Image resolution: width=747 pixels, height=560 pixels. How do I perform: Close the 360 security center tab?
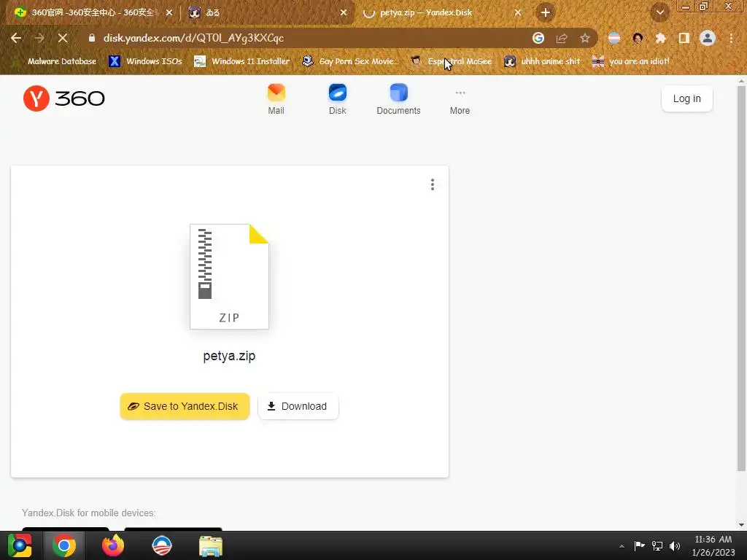(169, 13)
